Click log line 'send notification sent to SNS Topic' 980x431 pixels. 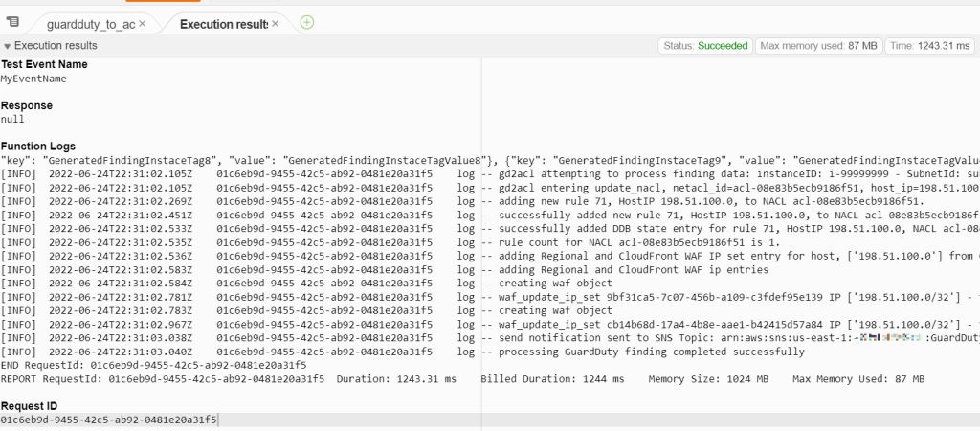(490, 338)
